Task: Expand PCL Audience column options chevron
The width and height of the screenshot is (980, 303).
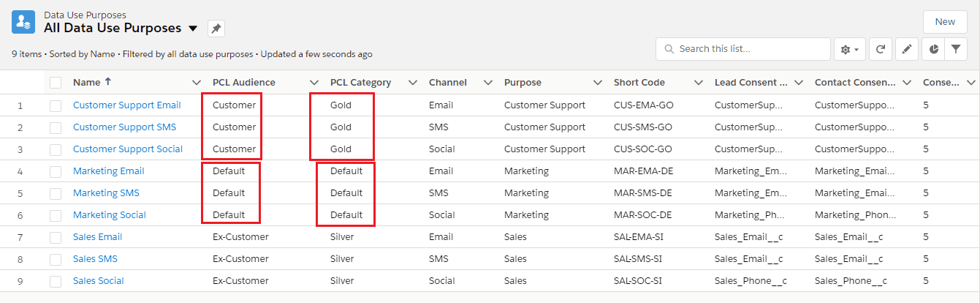Action: click(x=314, y=83)
